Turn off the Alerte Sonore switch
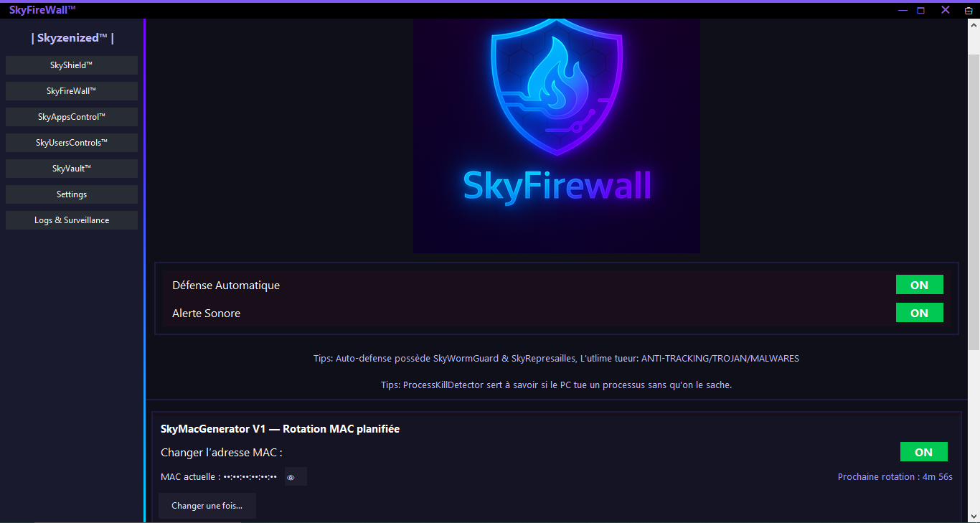Viewport: 980px width, 523px height. [x=919, y=313]
